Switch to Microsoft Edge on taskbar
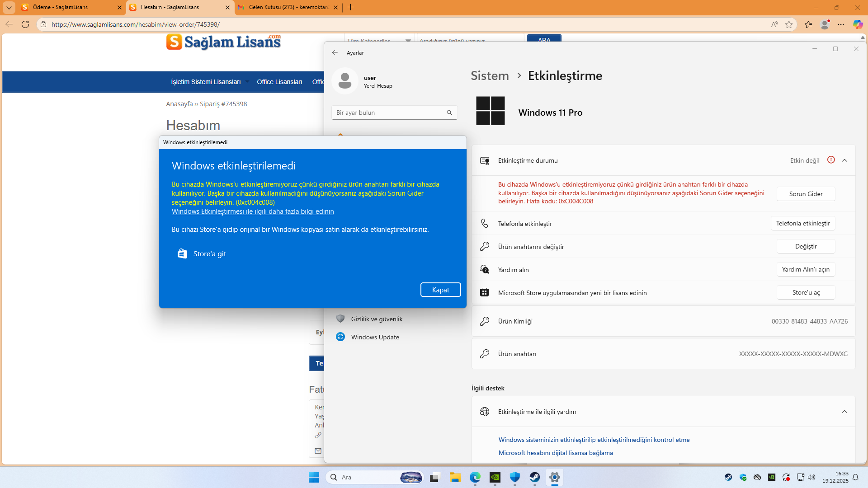 click(x=475, y=477)
